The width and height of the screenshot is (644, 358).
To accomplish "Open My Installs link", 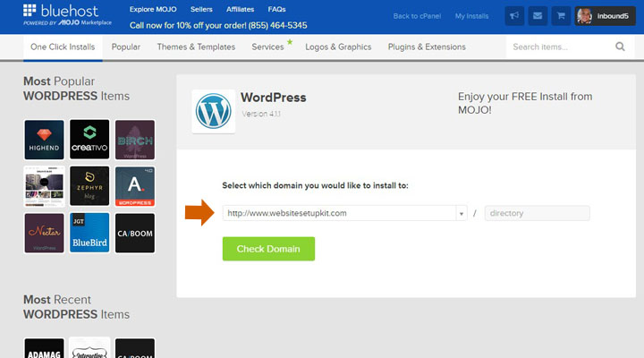I will (x=471, y=16).
